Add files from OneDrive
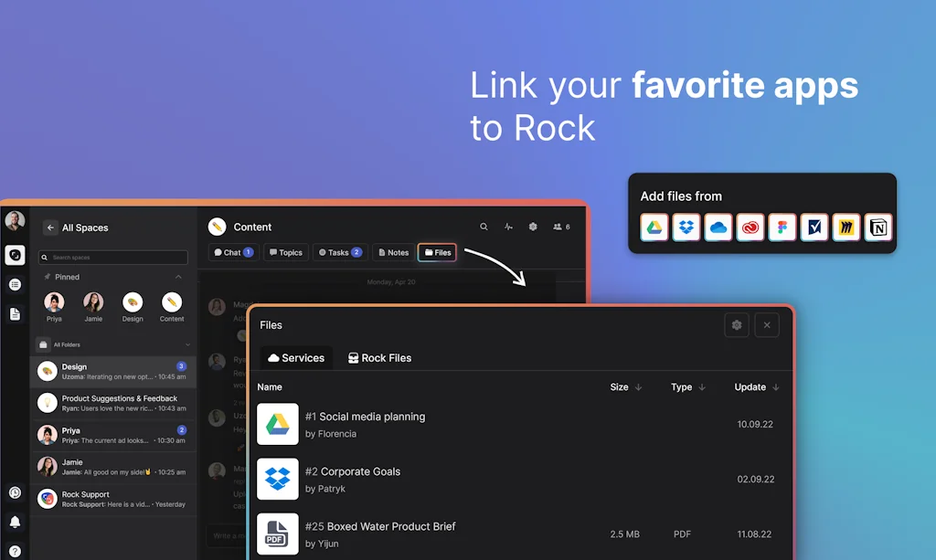The image size is (936, 560). coord(718,227)
